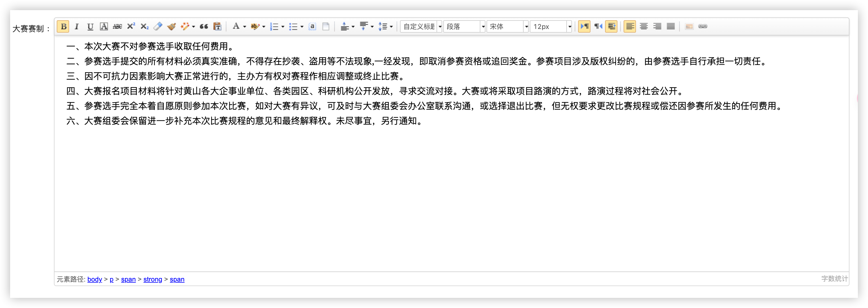Toggle bold formatting off
This screenshot has width=868, height=308.
point(63,26)
